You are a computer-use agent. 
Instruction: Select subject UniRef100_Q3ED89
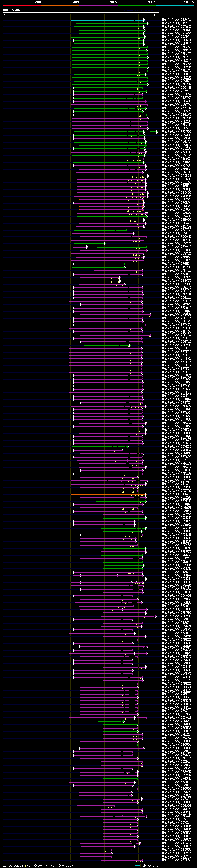pos(177,257)
